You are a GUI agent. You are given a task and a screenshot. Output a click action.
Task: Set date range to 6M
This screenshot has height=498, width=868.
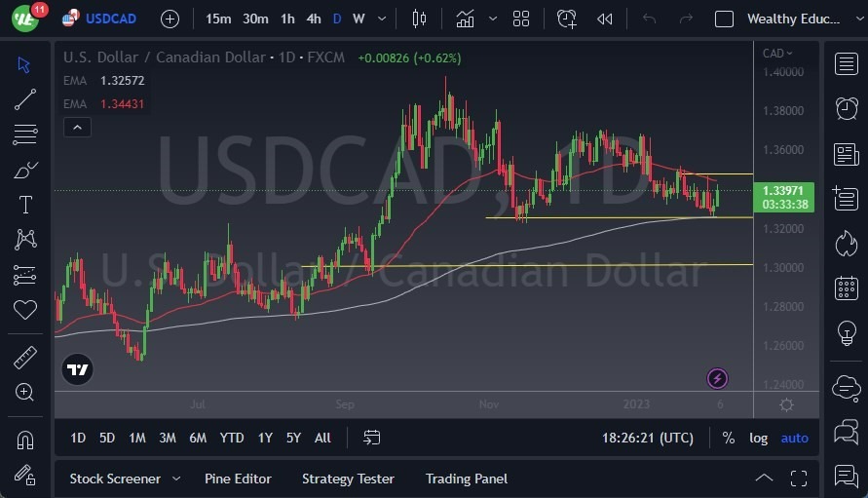pyautogui.click(x=198, y=438)
